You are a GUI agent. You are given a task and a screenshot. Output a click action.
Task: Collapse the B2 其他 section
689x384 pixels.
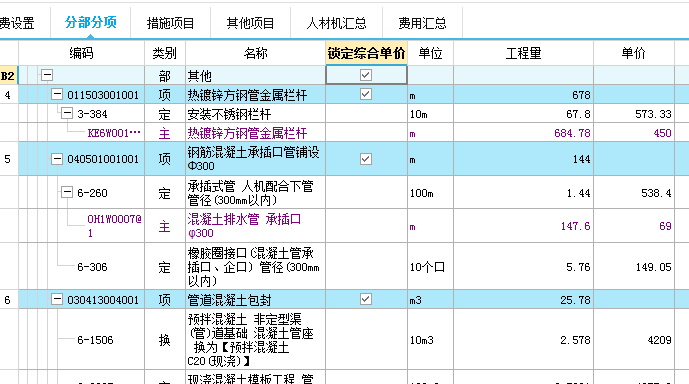(x=47, y=75)
